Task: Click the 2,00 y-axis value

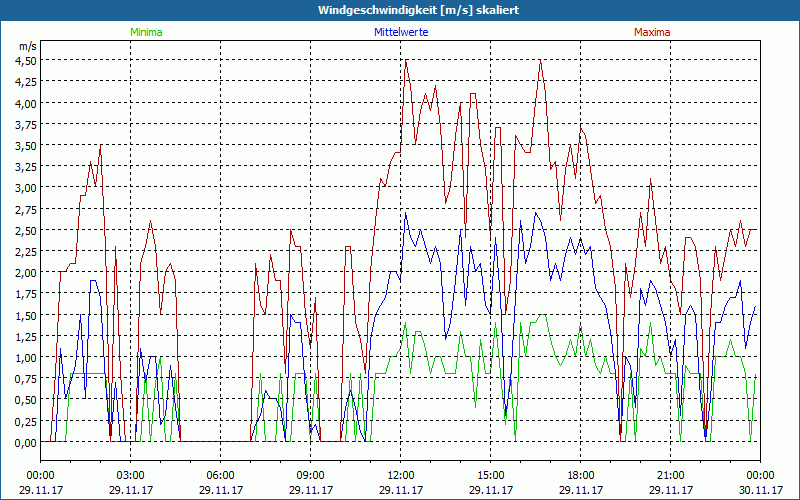Action: [26, 272]
